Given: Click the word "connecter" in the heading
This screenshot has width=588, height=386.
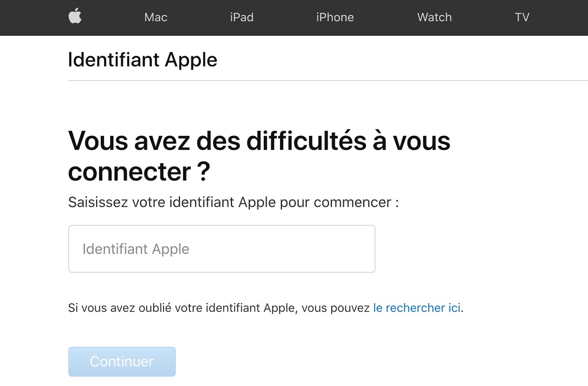Looking at the screenshot, I should [129, 172].
